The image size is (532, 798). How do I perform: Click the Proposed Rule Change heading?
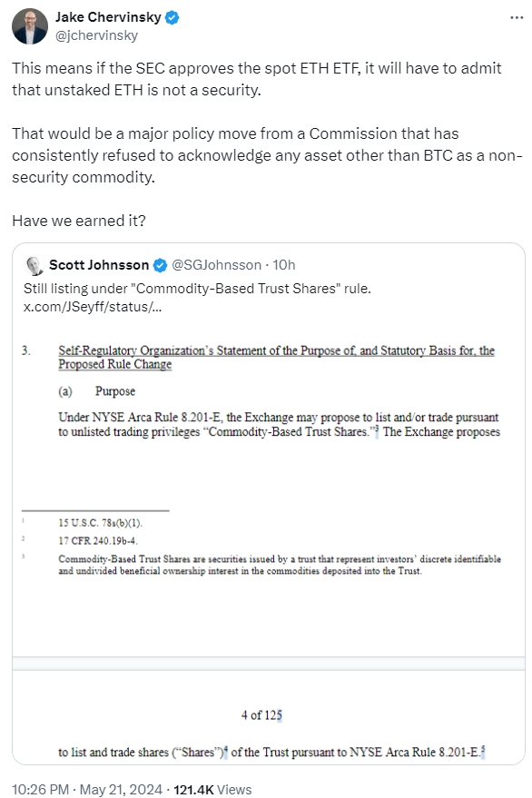coord(115,364)
